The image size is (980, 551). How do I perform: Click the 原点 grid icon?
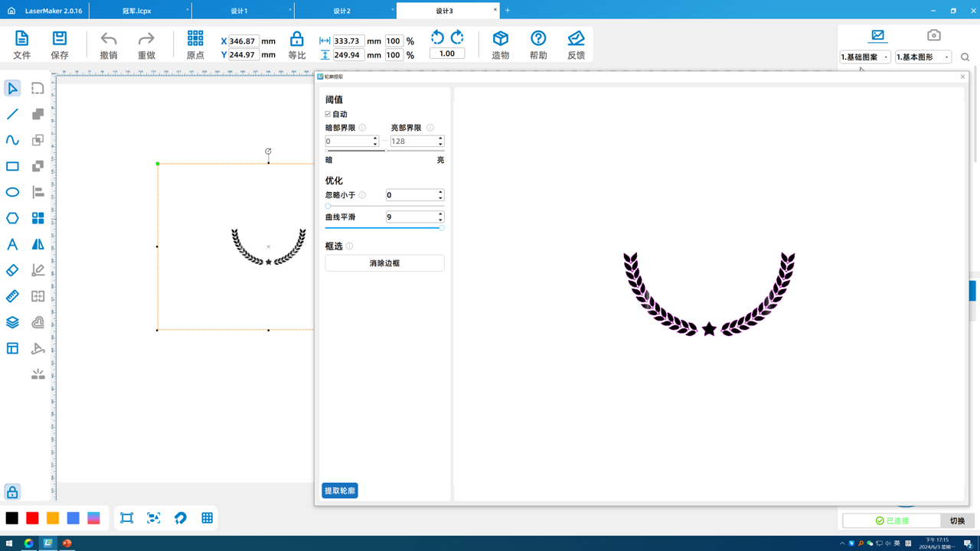(x=195, y=39)
